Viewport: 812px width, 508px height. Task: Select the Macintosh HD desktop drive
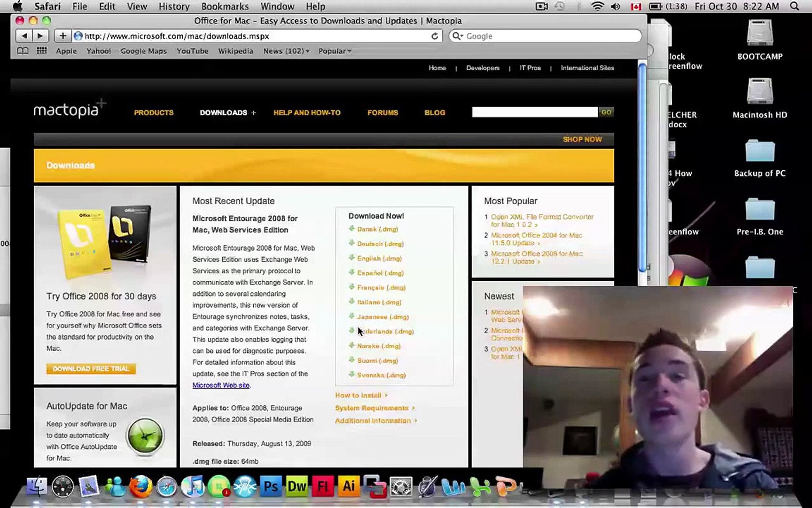point(760,98)
